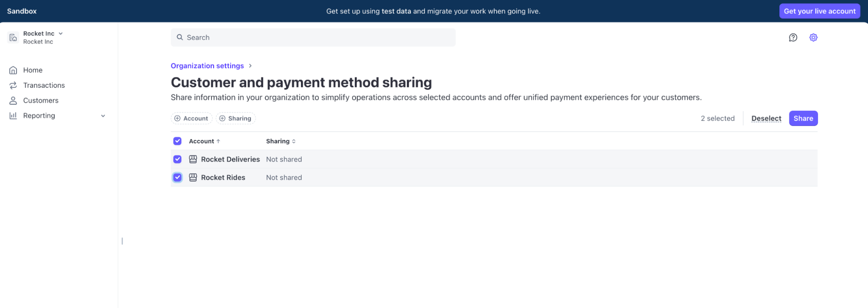
Task: Expand the Reporting menu chevron
Action: [x=103, y=116]
